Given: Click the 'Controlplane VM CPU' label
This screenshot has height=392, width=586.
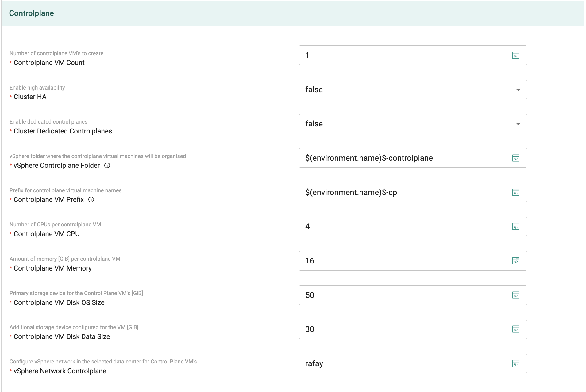Looking at the screenshot, I should [47, 234].
